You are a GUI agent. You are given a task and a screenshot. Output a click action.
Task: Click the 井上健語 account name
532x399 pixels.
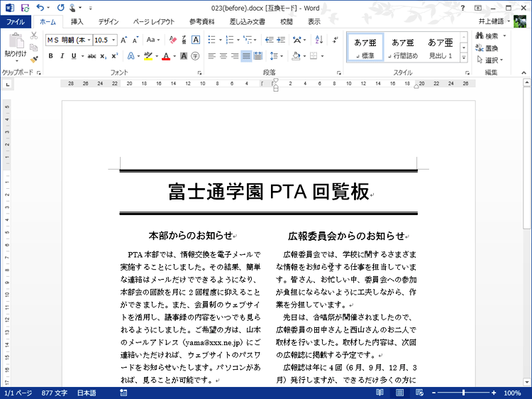491,21
